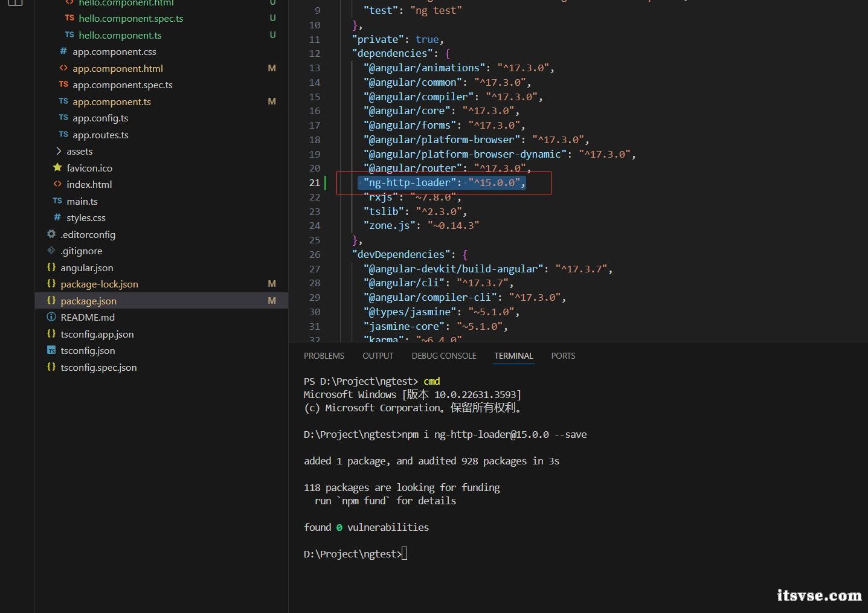Click line number 26 in the gutter
Image resolution: width=868 pixels, height=613 pixels.
(x=315, y=254)
